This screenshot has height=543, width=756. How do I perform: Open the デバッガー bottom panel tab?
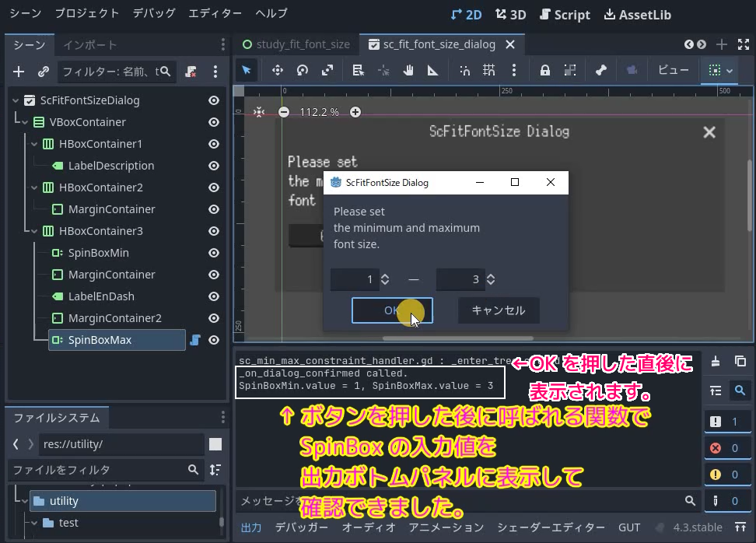tap(301, 527)
